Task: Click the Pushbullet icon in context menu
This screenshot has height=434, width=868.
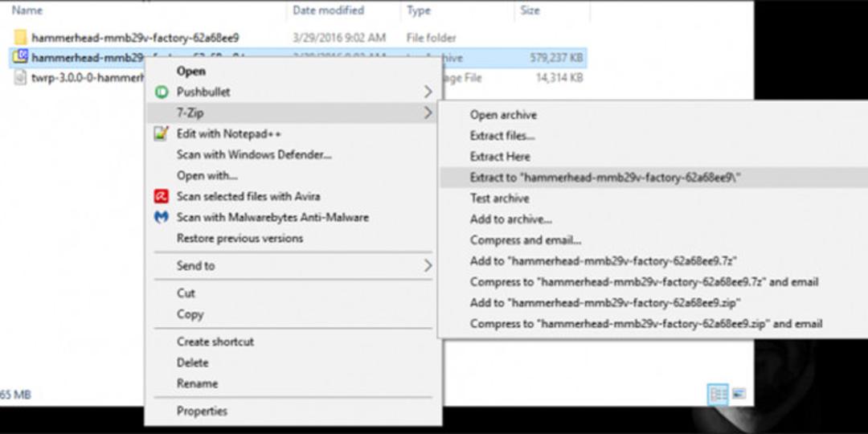Action: tap(161, 92)
